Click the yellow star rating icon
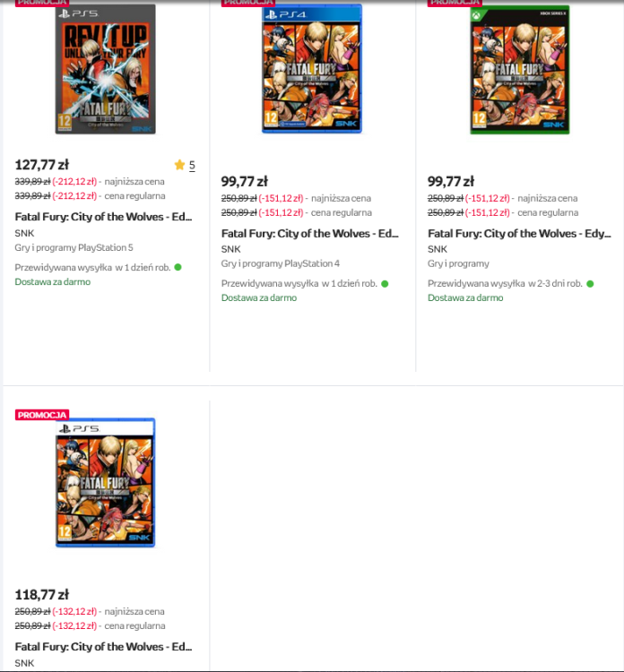This screenshot has width=624, height=672. point(179,165)
